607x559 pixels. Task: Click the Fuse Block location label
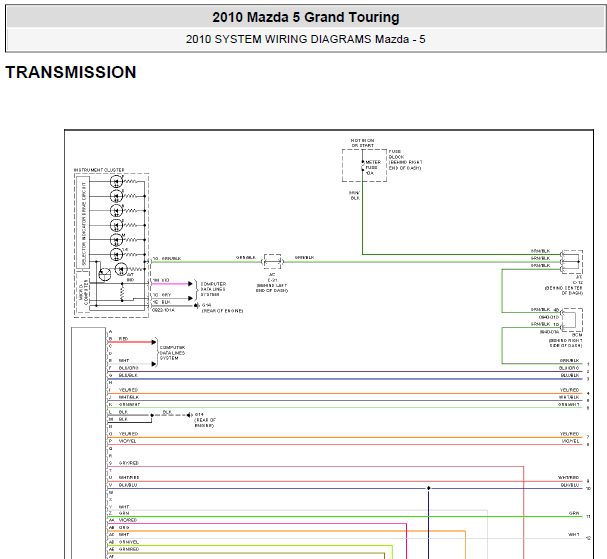[x=405, y=159]
